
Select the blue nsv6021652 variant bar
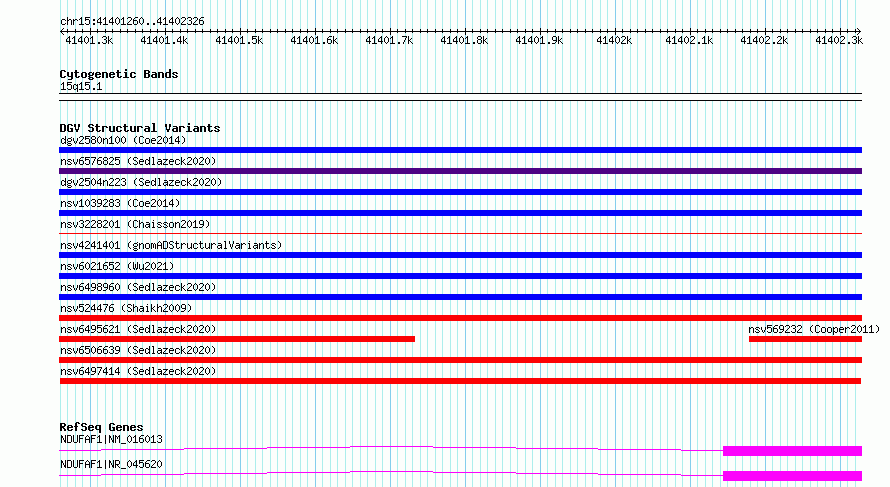coord(460,276)
